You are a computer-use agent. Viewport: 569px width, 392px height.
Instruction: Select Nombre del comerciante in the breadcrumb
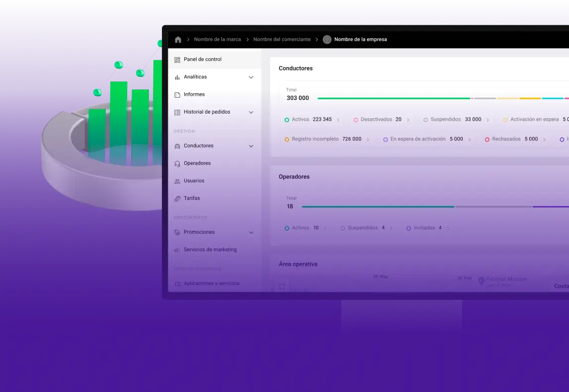(x=282, y=39)
